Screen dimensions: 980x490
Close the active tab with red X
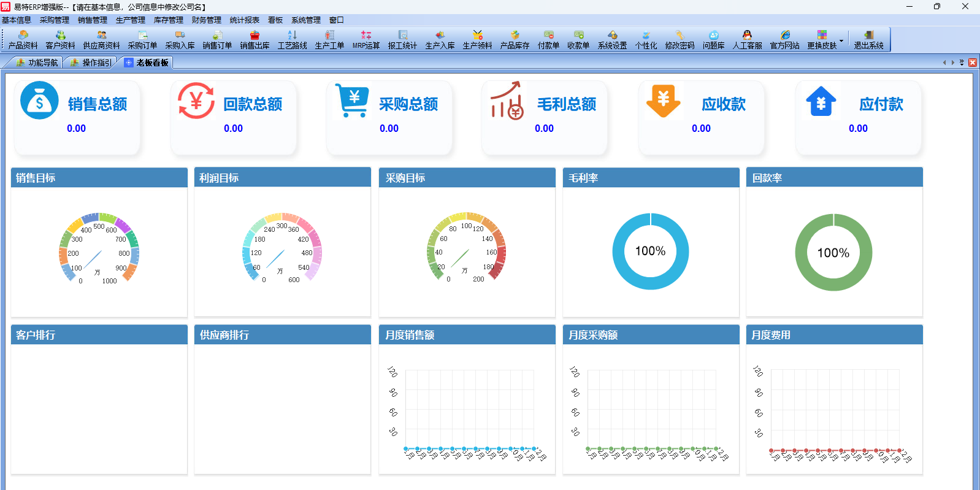(973, 63)
